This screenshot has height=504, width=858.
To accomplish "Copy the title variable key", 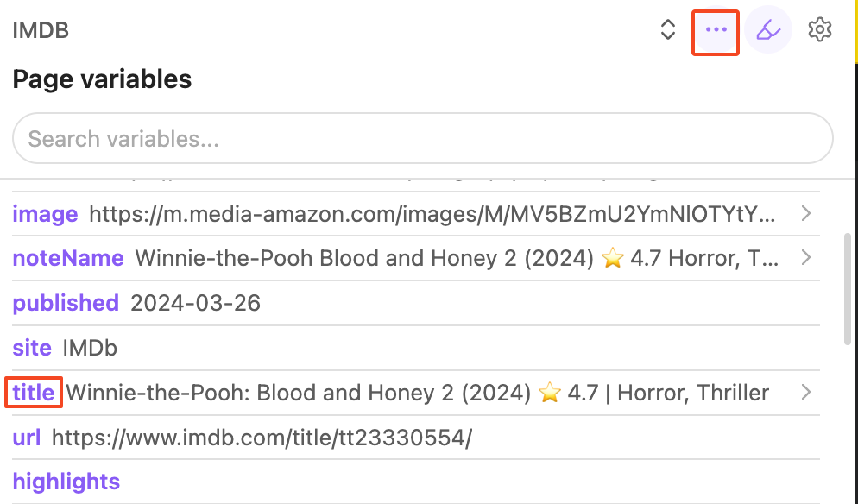I will pos(34,393).
